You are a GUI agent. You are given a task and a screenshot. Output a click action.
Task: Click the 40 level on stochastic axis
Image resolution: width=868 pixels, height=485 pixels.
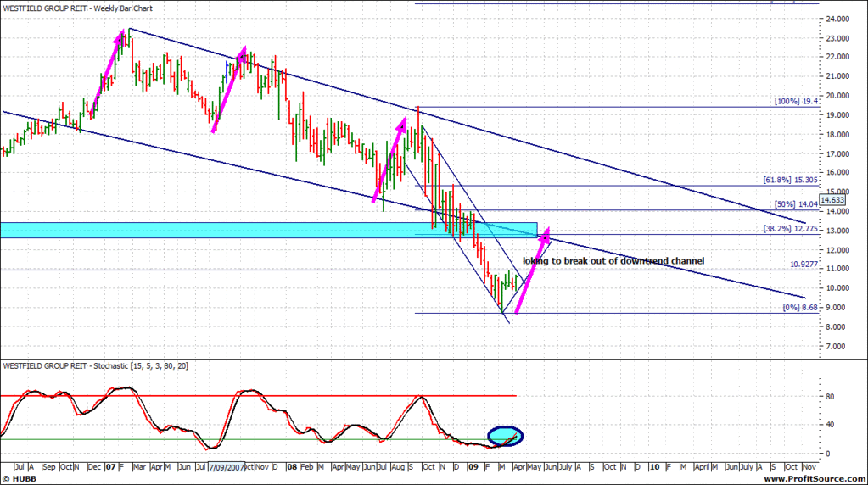click(830, 425)
